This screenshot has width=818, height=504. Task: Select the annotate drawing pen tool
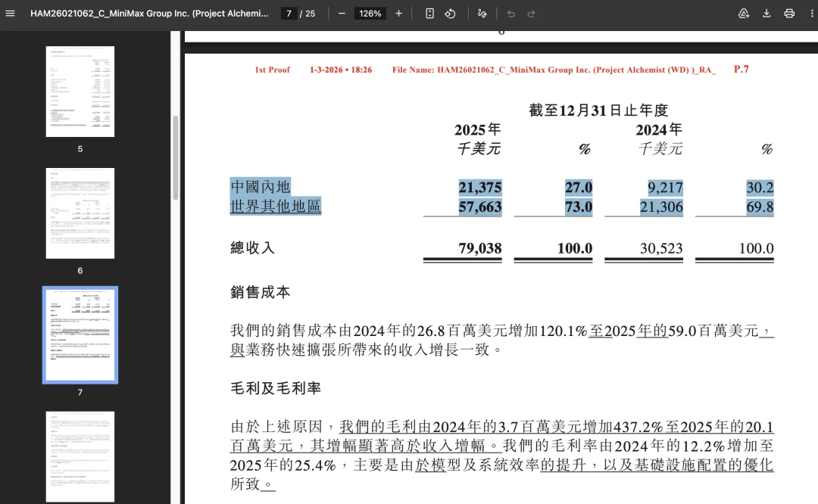482,13
